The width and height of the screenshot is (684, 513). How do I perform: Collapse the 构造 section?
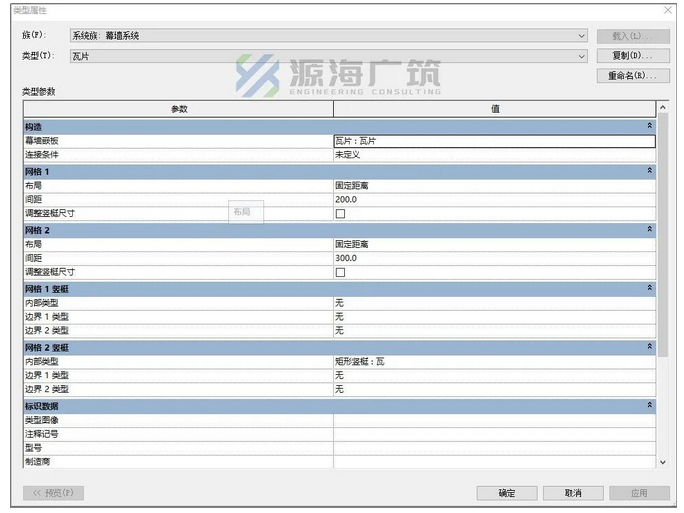coord(650,126)
